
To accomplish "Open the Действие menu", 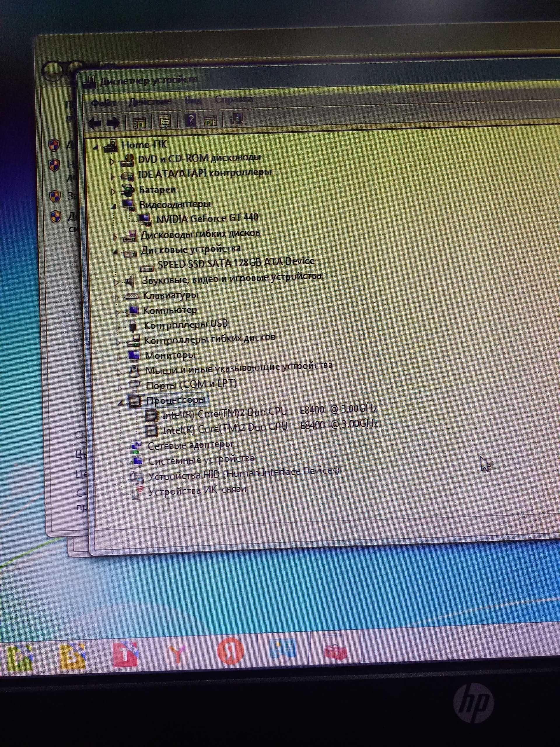I will pos(150,102).
